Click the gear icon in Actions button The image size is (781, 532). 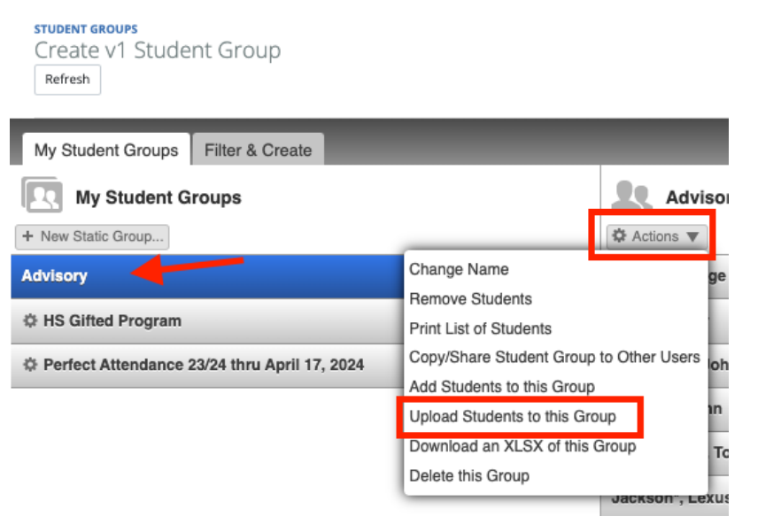[x=619, y=235]
